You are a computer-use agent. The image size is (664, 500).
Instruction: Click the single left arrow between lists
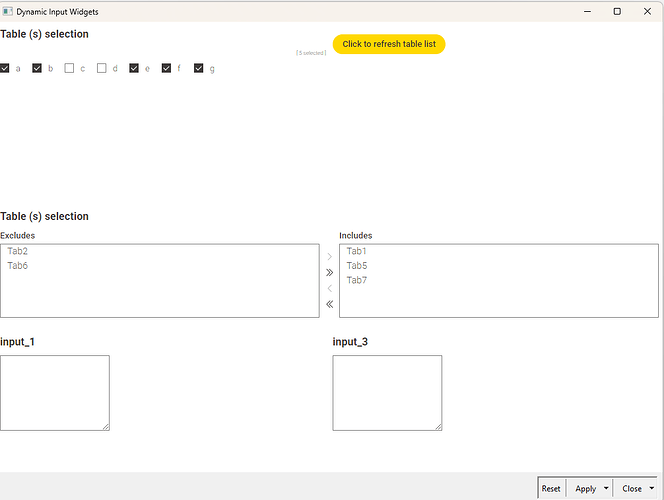[x=329, y=288]
